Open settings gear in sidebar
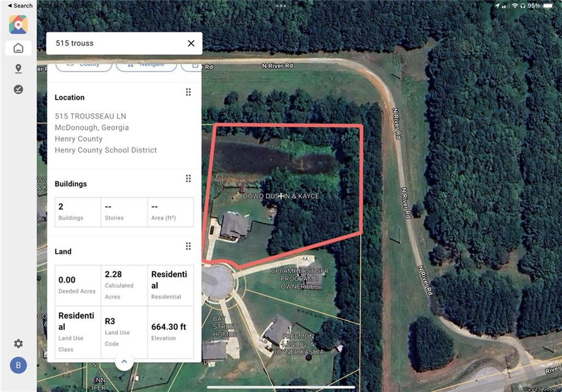 [18, 344]
